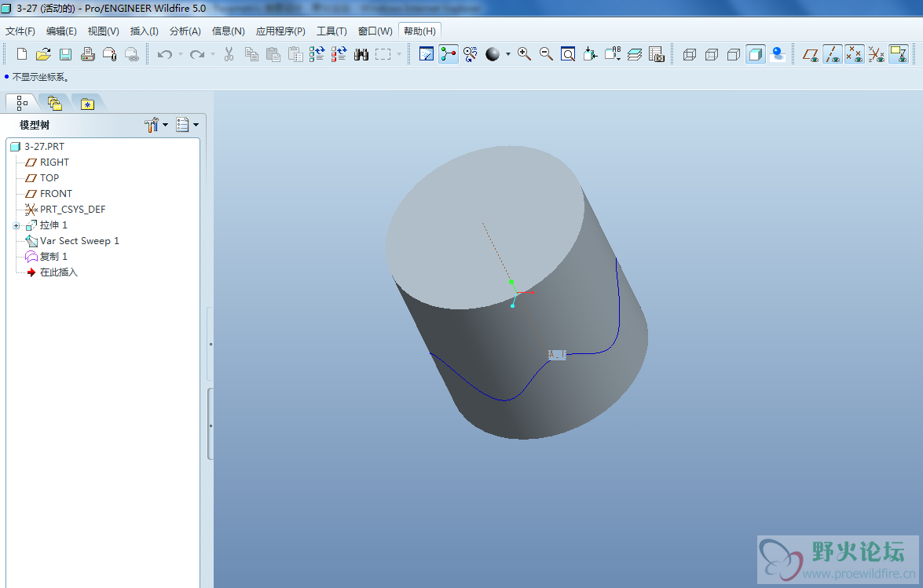Click the Copy icon

coord(251,55)
